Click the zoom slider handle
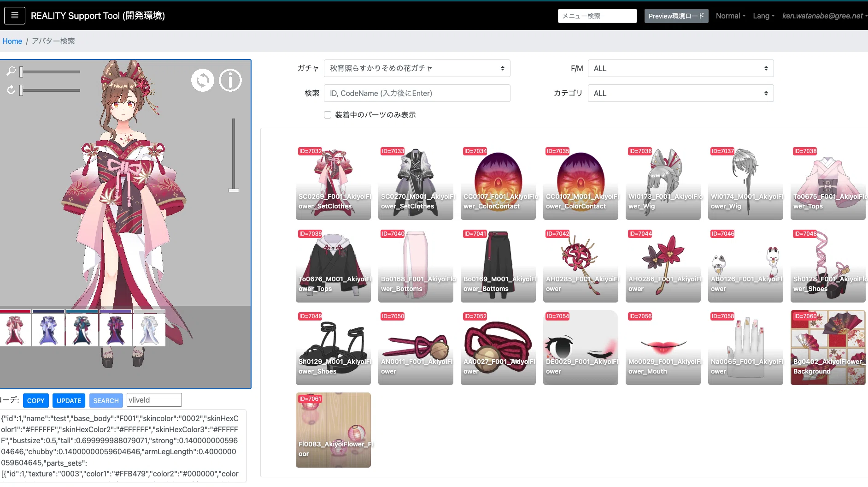This screenshot has width=868, height=487. coord(21,71)
